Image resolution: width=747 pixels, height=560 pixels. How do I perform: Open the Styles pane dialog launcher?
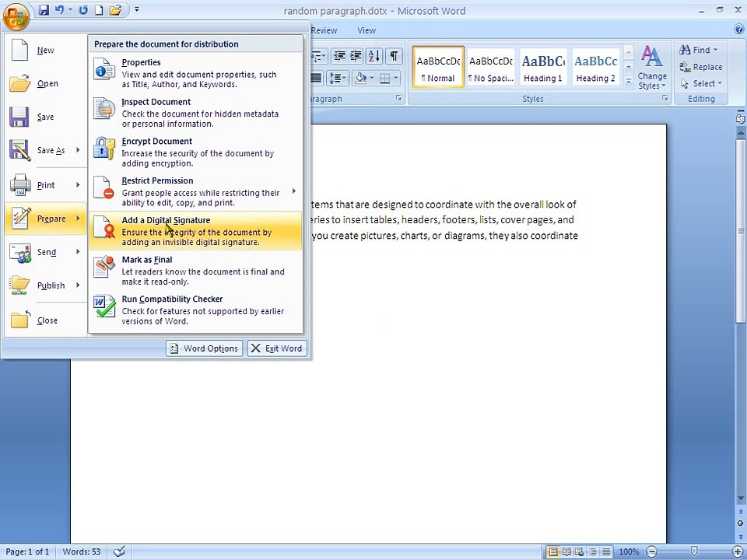pos(665,98)
